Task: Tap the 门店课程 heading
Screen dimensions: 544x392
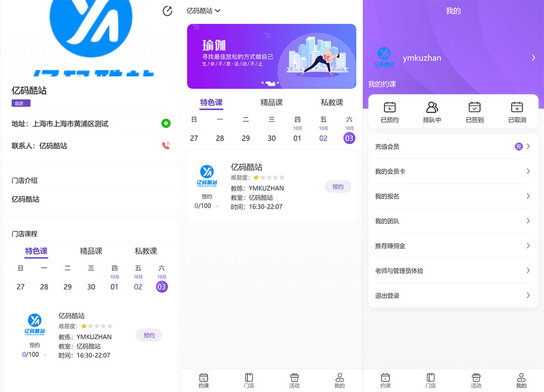Action: coord(24,233)
